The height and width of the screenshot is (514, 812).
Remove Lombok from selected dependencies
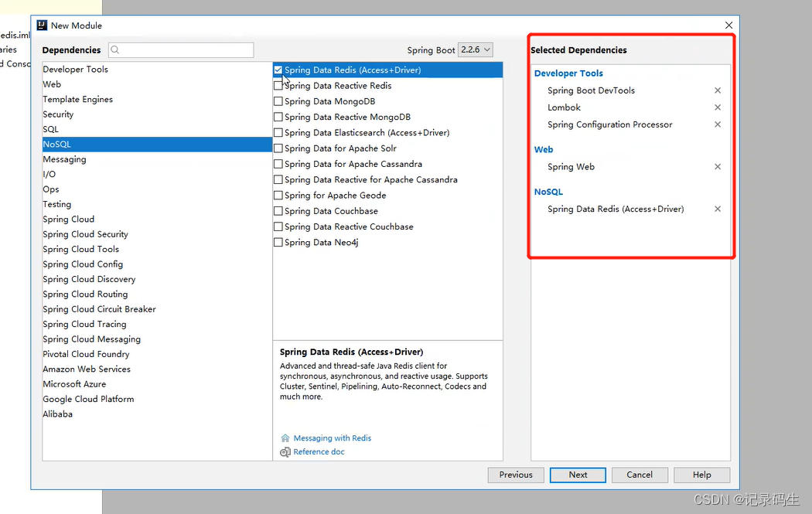[x=718, y=107]
